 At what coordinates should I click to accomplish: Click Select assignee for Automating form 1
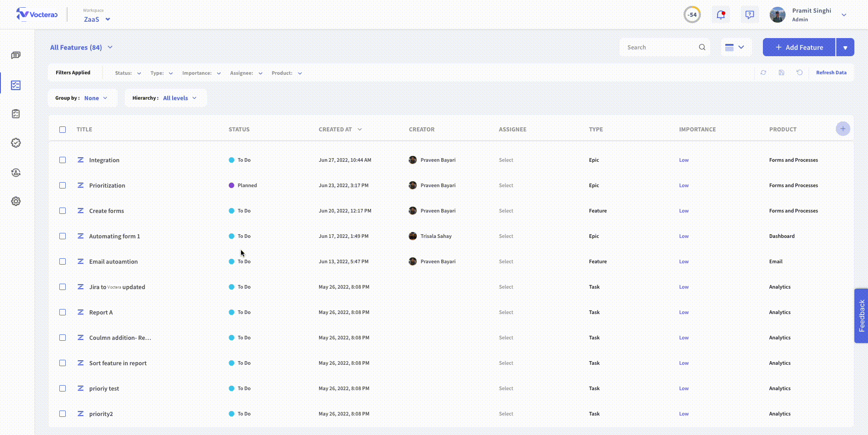point(506,236)
